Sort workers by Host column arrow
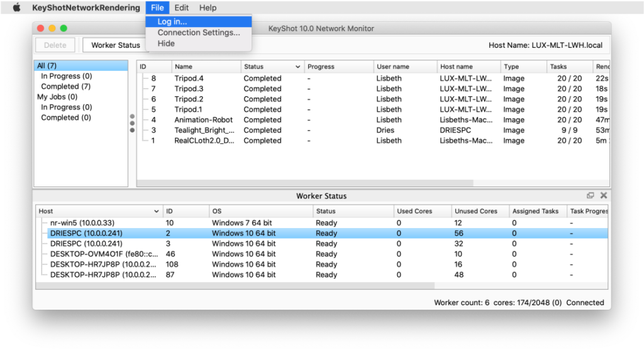 (x=157, y=212)
